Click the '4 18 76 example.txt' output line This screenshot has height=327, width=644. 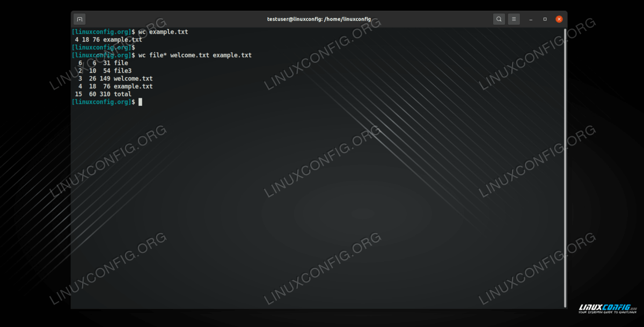108,40
